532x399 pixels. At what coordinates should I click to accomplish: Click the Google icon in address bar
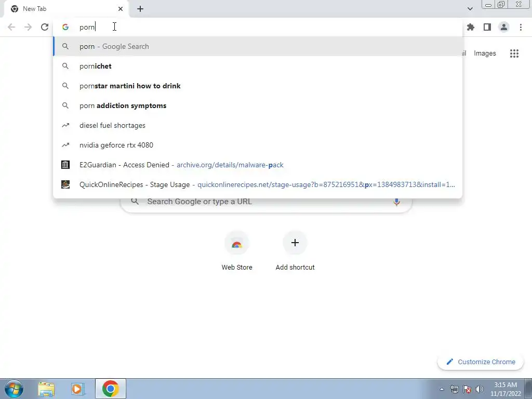point(65,27)
